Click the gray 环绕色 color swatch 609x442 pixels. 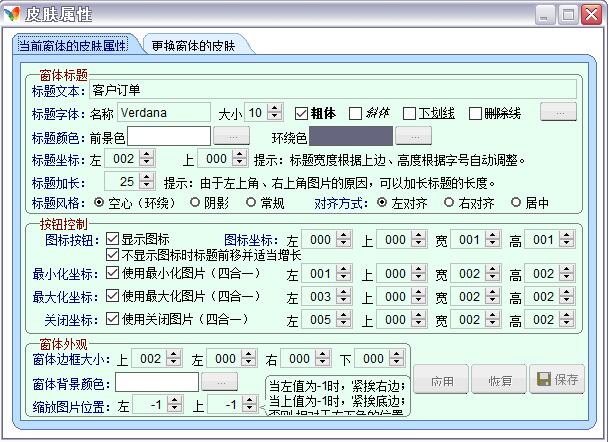click(350, 135)
